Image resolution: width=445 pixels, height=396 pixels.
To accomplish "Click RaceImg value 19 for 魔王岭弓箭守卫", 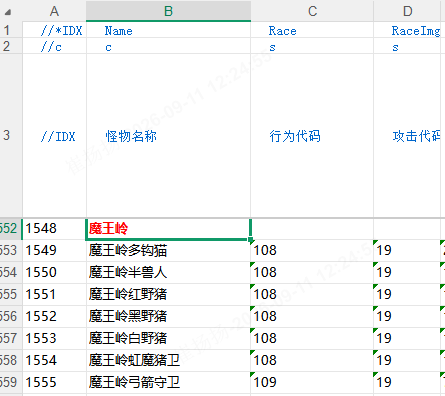I will point(407,382).
